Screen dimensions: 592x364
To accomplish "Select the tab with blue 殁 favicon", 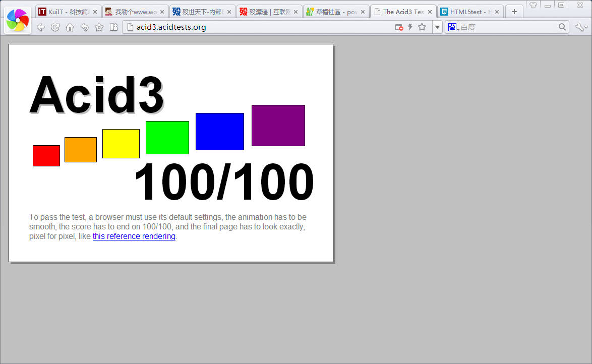I will coord(202,12).
